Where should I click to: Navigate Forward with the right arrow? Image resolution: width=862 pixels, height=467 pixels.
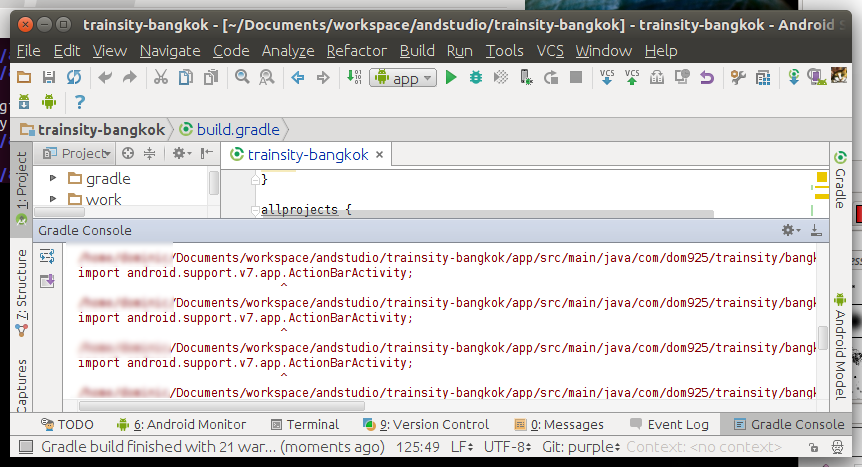click(x=323, y=78)
